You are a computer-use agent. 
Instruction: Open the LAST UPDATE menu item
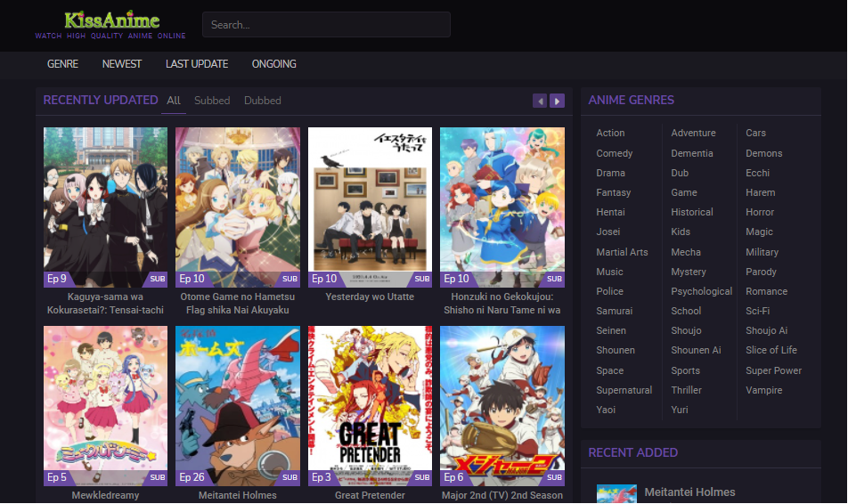point(197,64)
